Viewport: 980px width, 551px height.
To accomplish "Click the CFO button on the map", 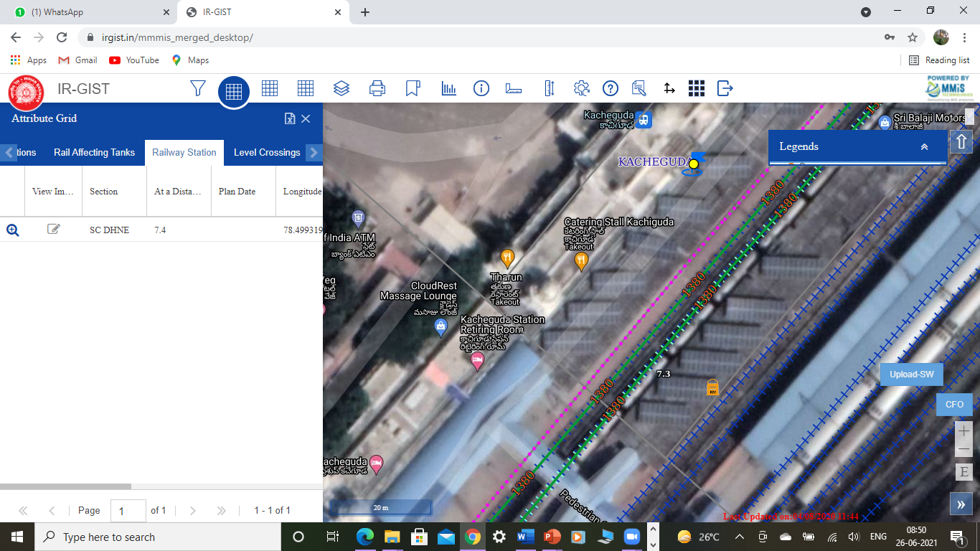I will [954, 405].
